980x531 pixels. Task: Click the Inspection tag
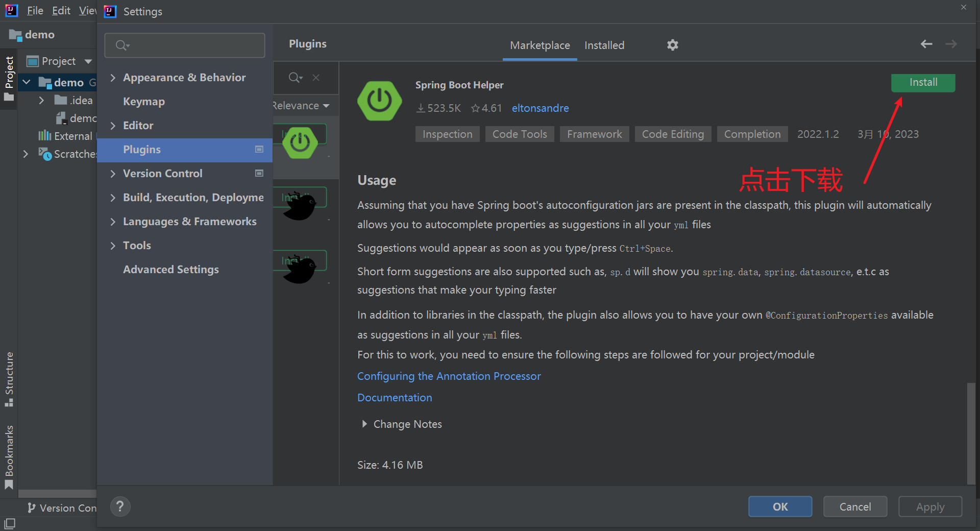point(447,134)
